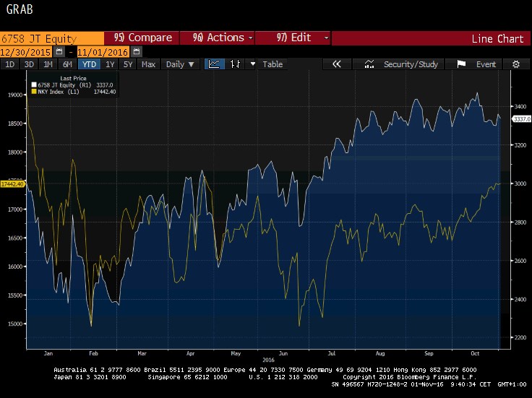Click the Event flag icon
Screen dimensions: 532x398
(461, 64)
